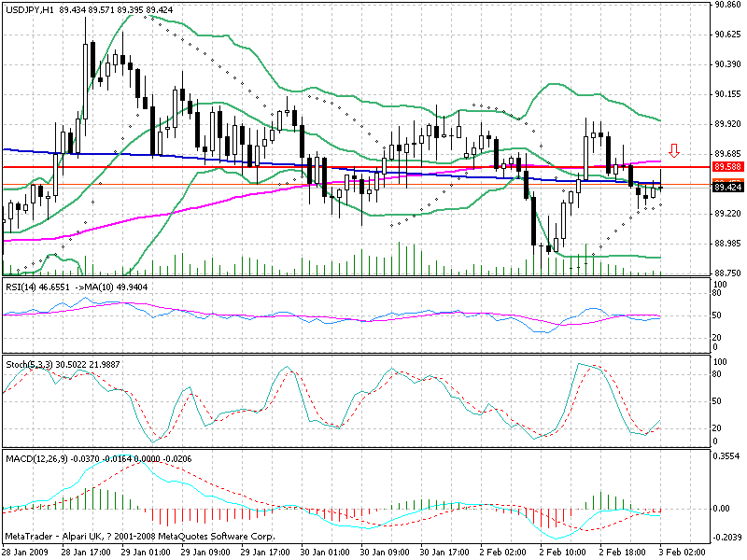Click the 2 Feb 18:00 time label
Screen dimensions: 747x560
(622, 552)
